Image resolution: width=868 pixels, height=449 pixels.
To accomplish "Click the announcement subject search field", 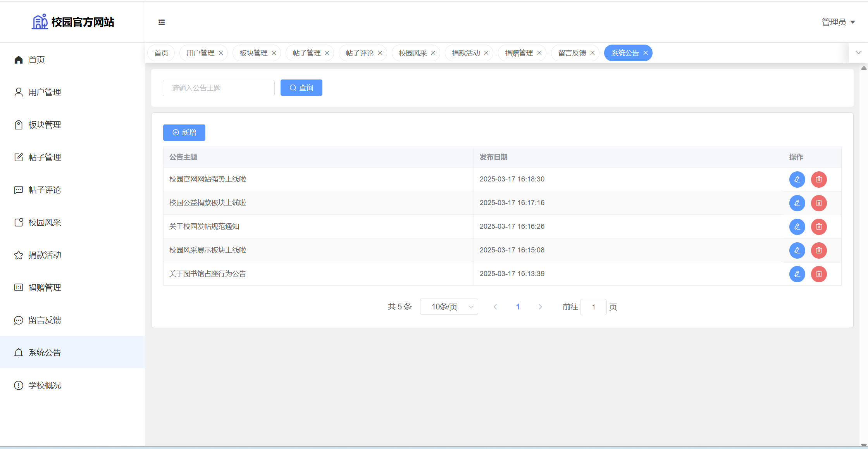I will [x=219, y=88].
